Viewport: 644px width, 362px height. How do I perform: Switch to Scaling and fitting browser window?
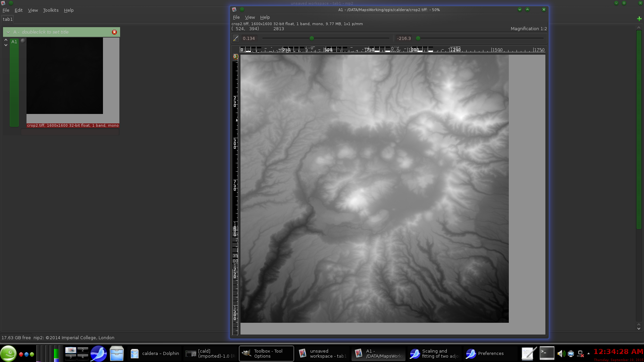[x=434, y=354]
